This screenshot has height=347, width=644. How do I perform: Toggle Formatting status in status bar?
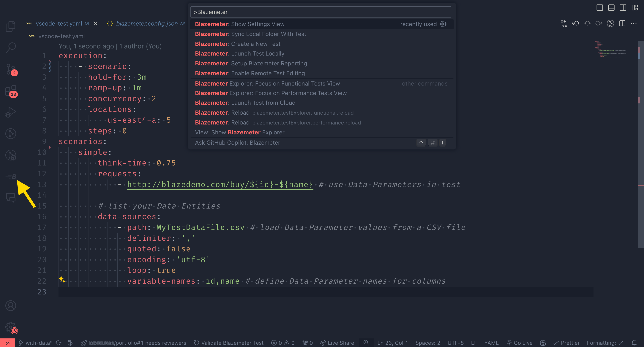605,343
